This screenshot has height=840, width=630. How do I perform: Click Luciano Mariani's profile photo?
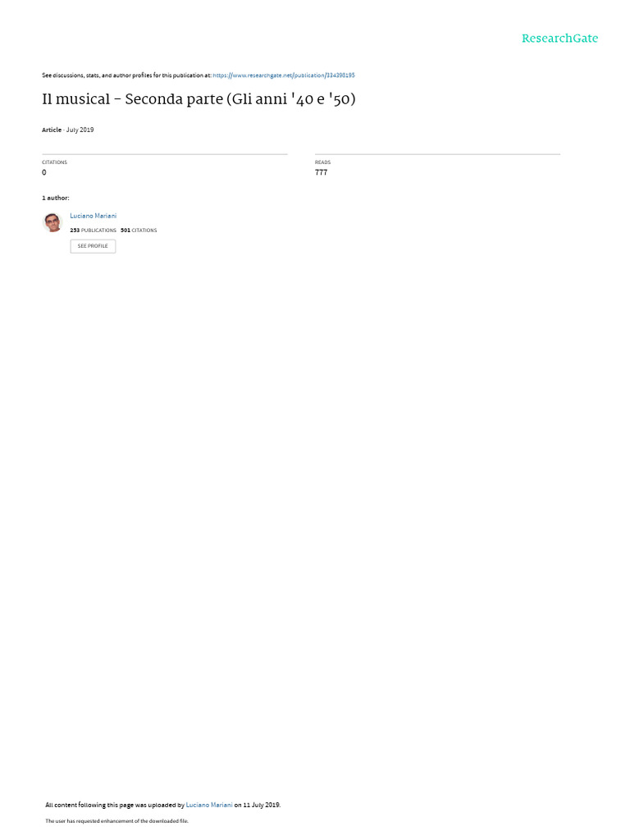pos(52,222)
